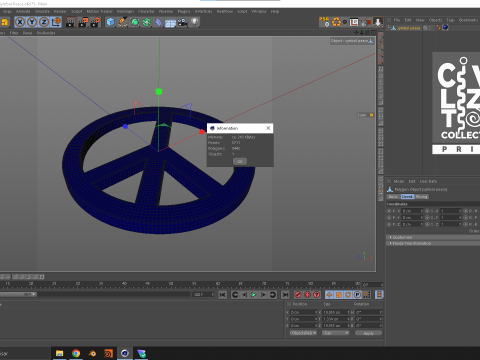This screenshot has height=360, width=480.
Task: Click Render to Picture Viewer icon
Action: (83, 22)
